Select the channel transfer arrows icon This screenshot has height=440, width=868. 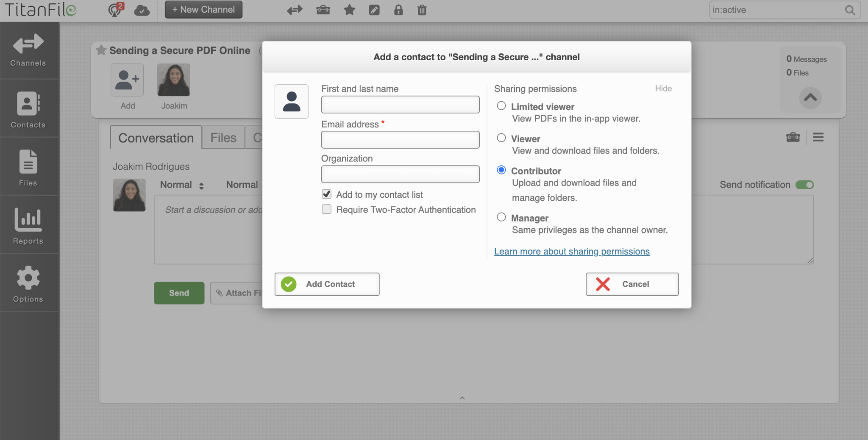(x=294, y=10)
